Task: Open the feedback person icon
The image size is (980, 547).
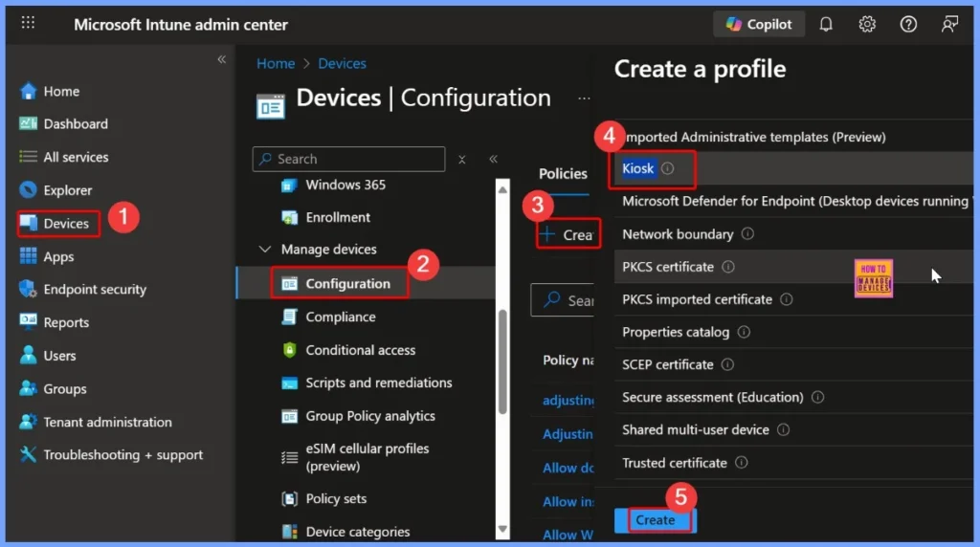Action: (x=950, y=24)
